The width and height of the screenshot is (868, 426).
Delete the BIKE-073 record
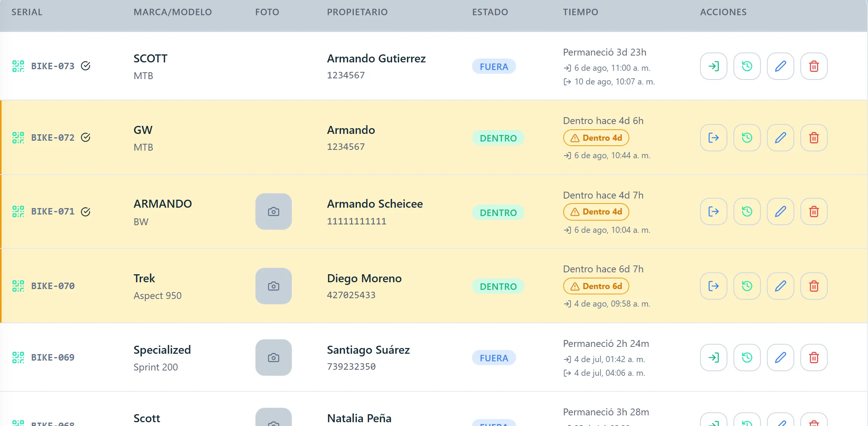[814, 66]
